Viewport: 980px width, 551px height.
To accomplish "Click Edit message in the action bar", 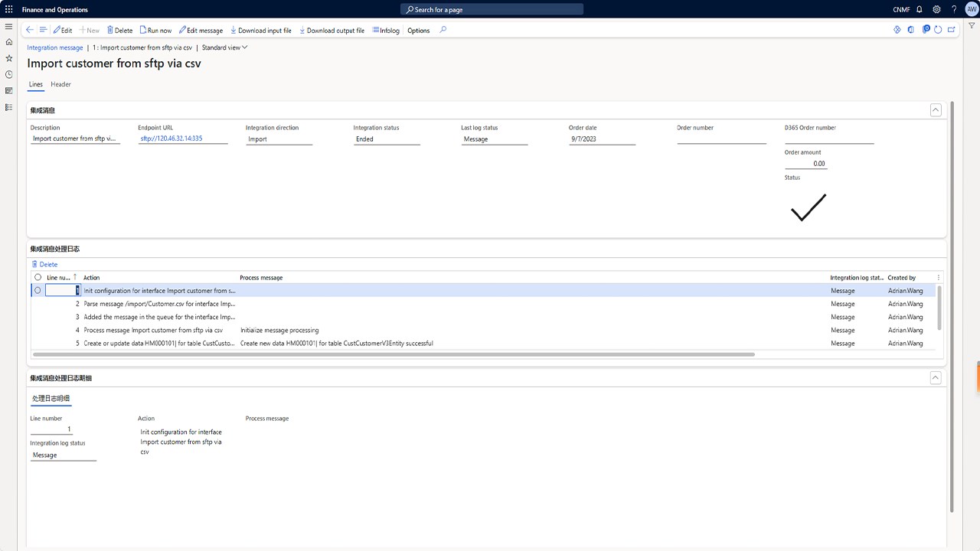I will click(201, 31).
